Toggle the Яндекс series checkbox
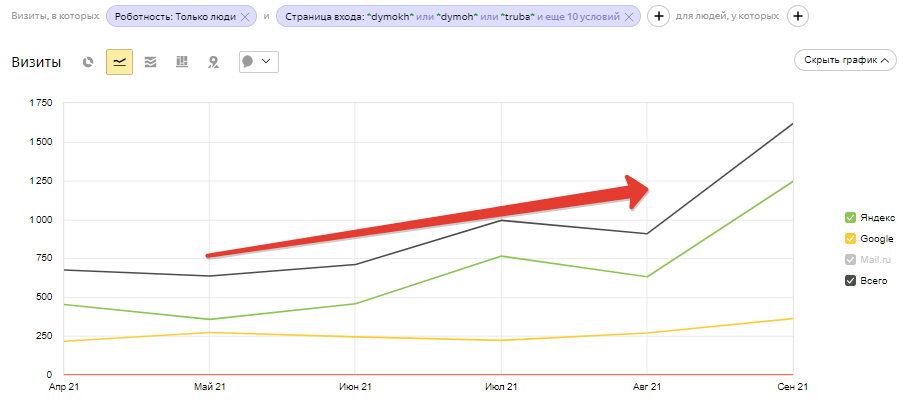 [850, 218]
